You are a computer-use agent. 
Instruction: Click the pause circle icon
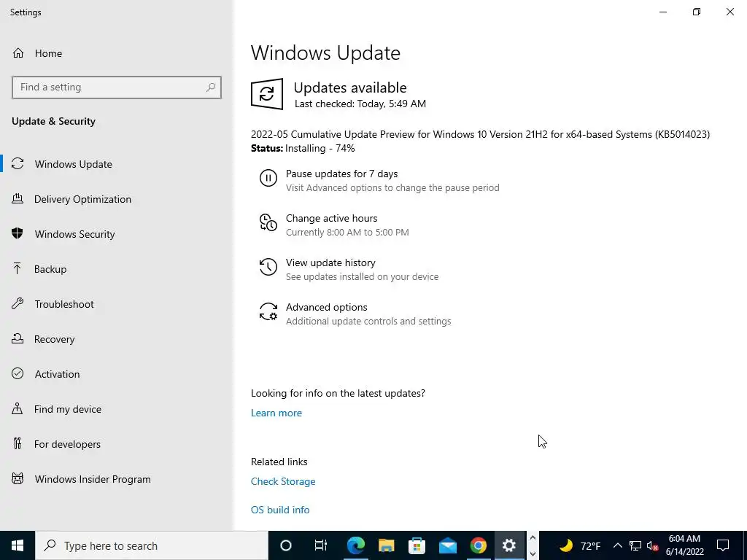tap(268, 178)
